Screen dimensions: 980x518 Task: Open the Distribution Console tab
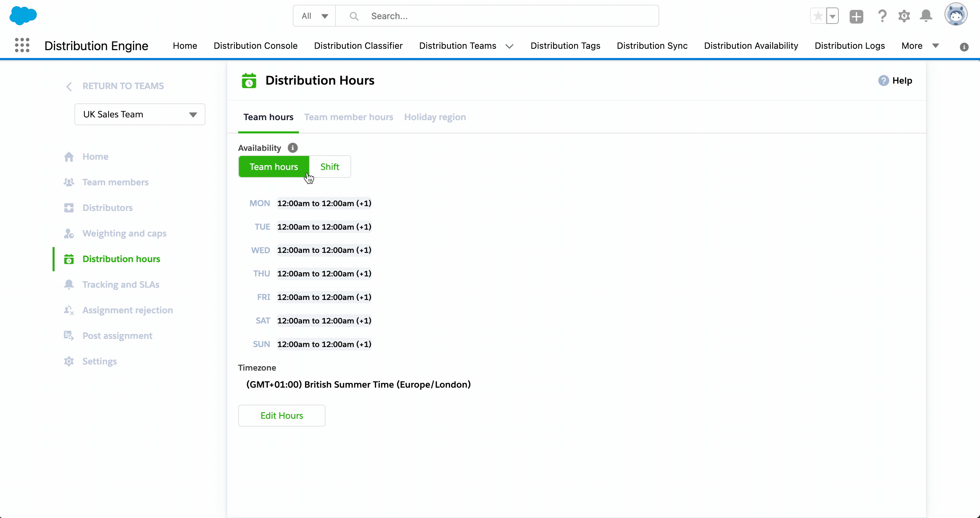[x=255, y=46]
